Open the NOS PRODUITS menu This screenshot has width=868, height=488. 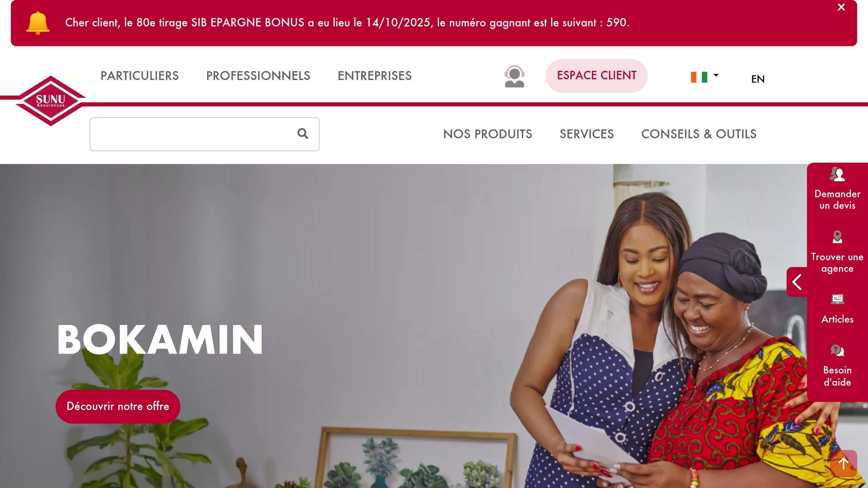[487, 134]
